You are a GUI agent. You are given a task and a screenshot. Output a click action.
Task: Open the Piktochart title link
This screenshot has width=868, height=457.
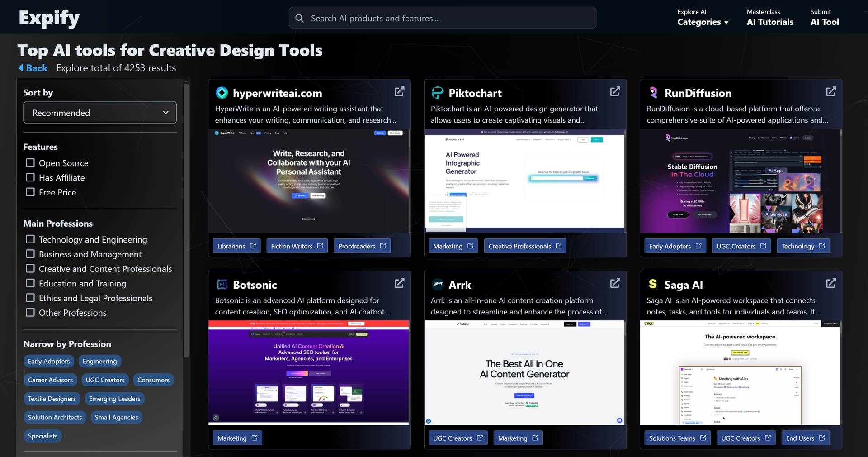click(475, 93)
